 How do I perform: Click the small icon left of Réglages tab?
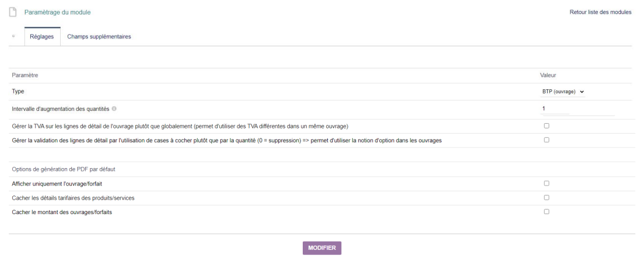pos(13,36)
